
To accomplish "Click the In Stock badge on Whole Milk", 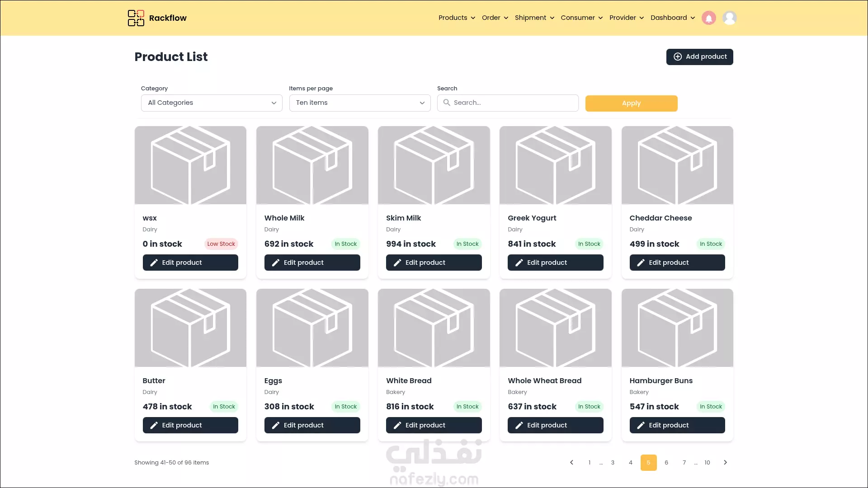I will point(346,244).
